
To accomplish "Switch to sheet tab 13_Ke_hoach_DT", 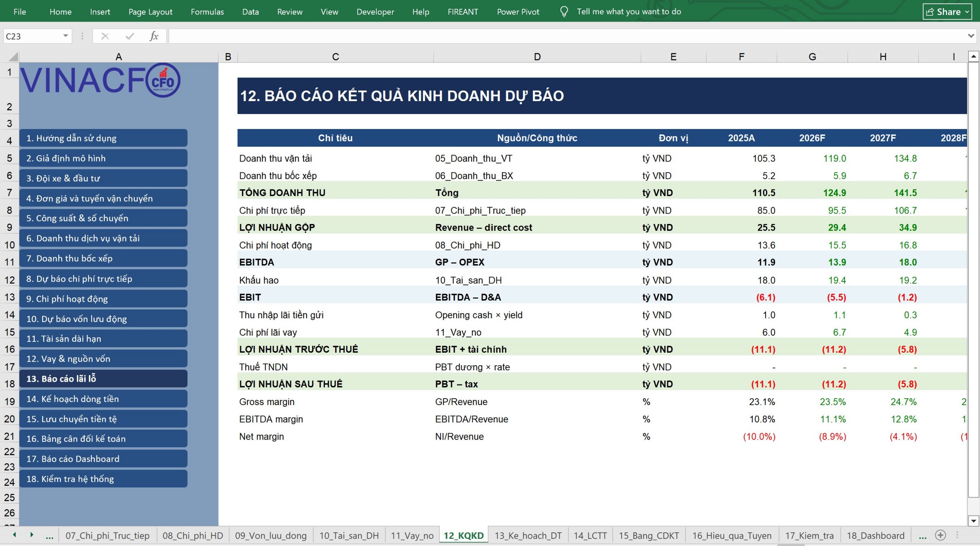I will point(528,535).
